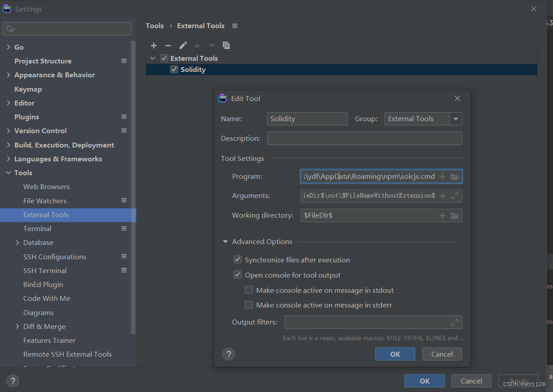
Task: Uncheck the Solidity tool checkbox
Action: click(x=174, y=69)
